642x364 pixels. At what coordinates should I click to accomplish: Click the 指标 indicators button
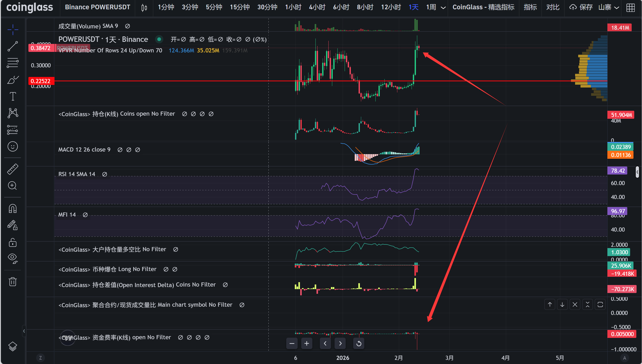(x=530, y=7)
